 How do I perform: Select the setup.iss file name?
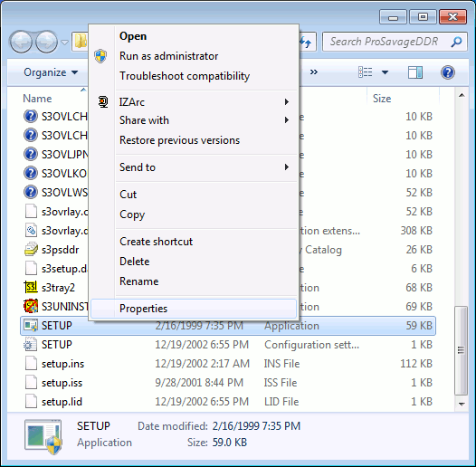coord(62,383)
